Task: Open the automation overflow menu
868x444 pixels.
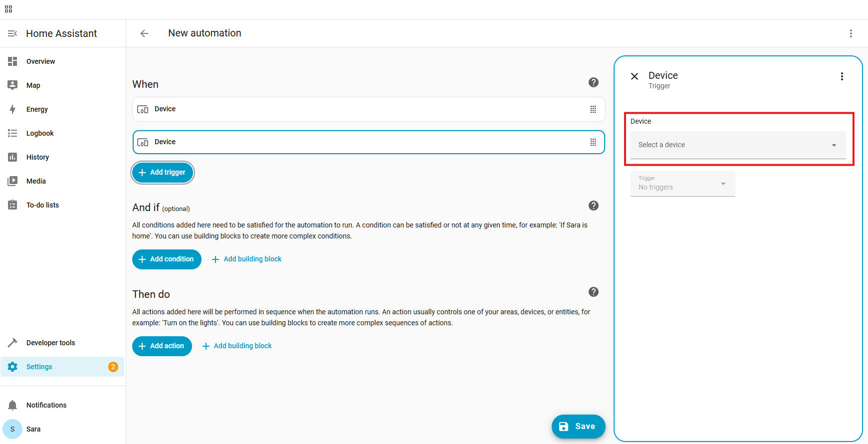Action: [851, 33]
